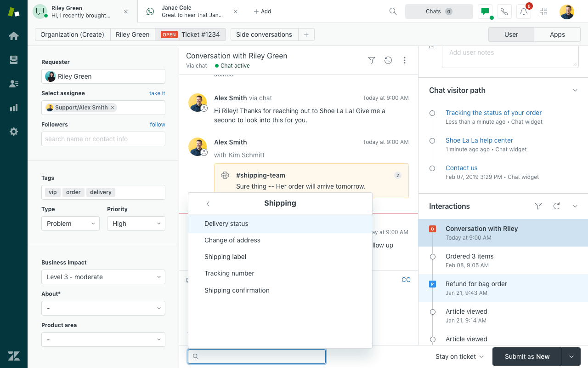
Task: Open the Views icon in left sidebar
Action: [x=14, y=60]
